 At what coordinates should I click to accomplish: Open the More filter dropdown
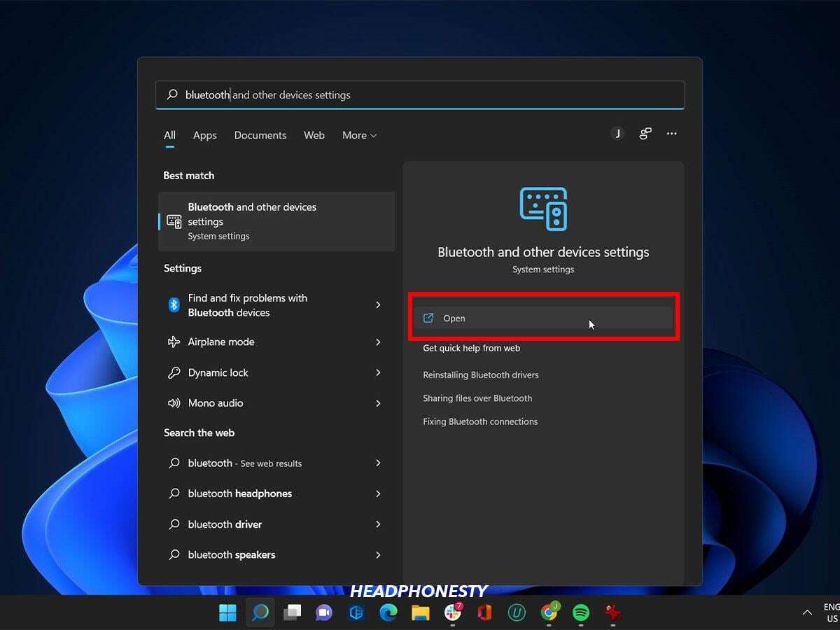point(359,135)
